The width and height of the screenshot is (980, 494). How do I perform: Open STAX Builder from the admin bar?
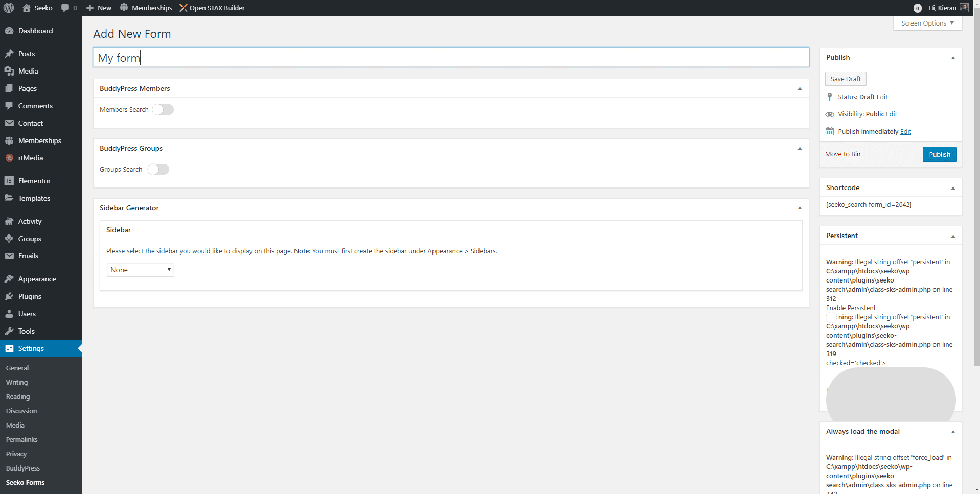point(212,8)
